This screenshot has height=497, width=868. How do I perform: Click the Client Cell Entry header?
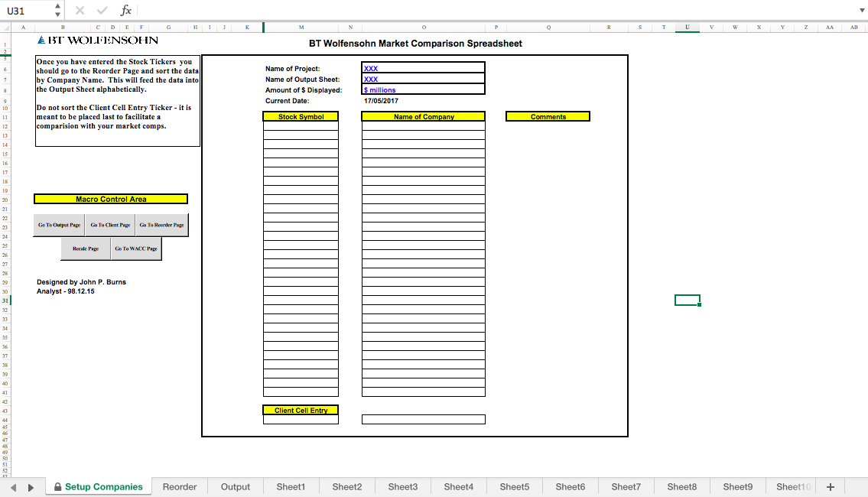coord(301,410)
